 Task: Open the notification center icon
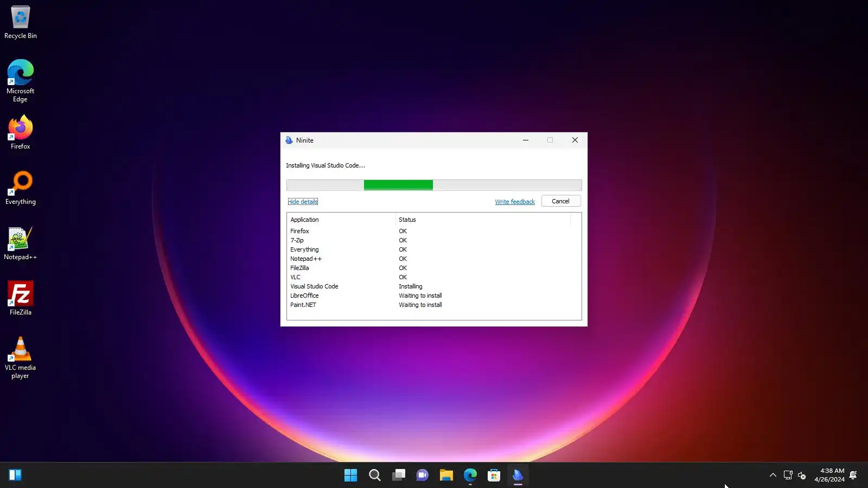(853, 476)
